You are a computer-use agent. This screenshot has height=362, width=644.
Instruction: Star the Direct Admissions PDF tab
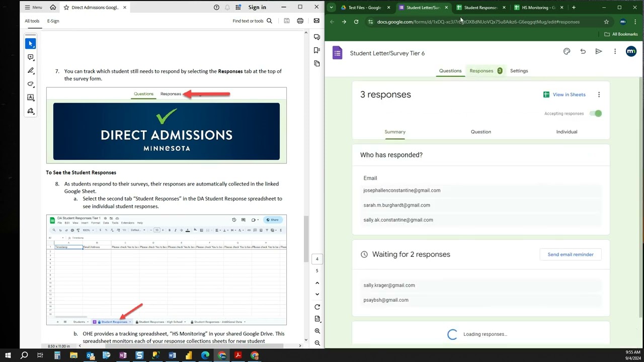[66, 8]
